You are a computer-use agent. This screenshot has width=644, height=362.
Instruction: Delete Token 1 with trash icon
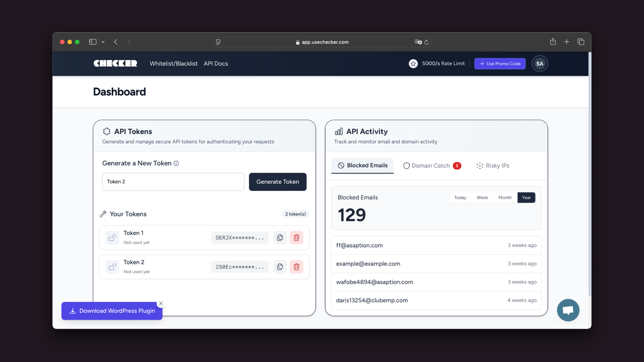click(297, 238)
